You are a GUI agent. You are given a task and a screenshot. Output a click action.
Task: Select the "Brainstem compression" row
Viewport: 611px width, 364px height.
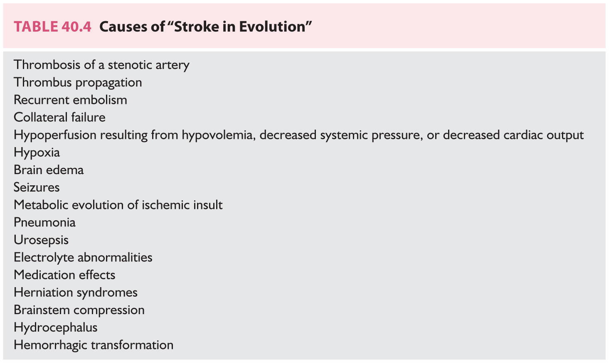pyautogui.click(x=79, y=310)
